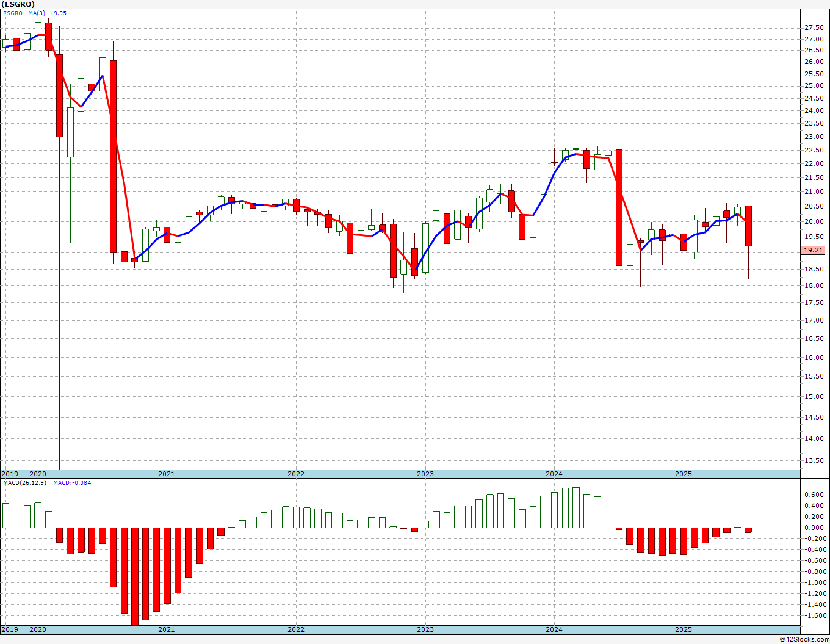Select the 20.00 price axis label
The height and width of the screenshot is (644, 830).
(x=814, y=222)
